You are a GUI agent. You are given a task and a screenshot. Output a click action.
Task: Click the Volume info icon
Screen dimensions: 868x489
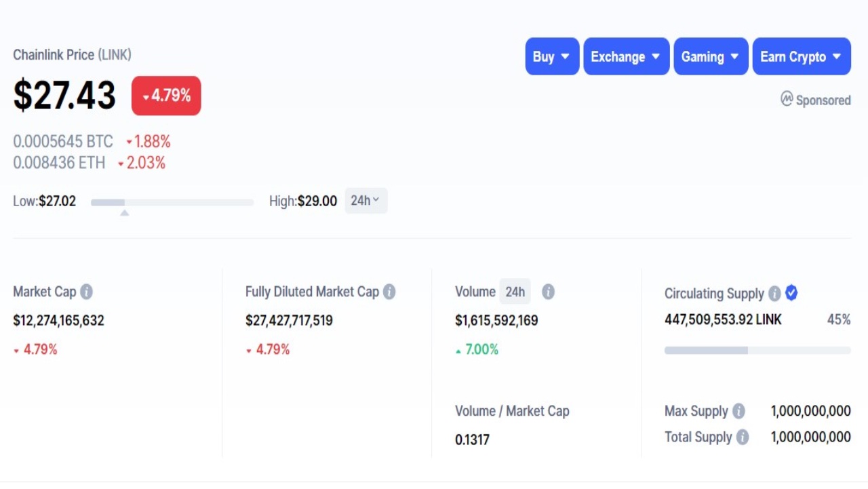tap(548, 292)
